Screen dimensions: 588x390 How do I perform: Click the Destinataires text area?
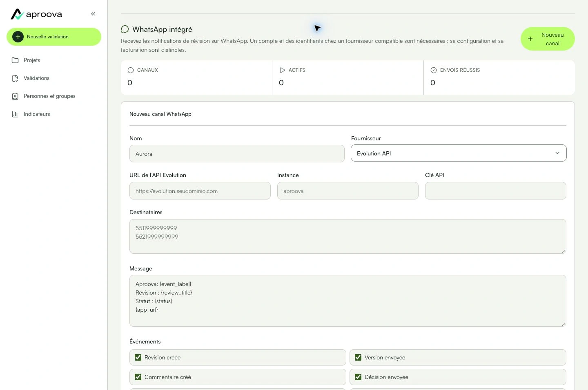tap(348, 237)
